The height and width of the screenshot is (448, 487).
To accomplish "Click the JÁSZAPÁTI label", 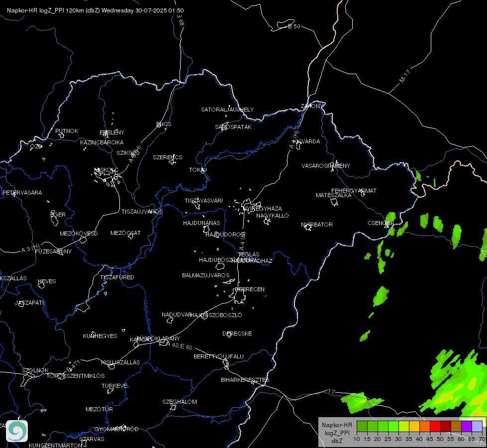I will [x=29, y=303].
